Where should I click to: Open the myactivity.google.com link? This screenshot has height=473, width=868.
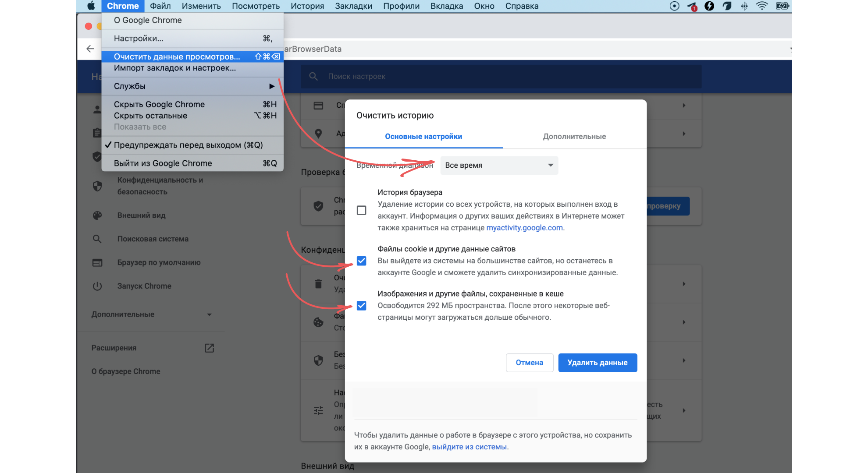(x=524, y=228)
